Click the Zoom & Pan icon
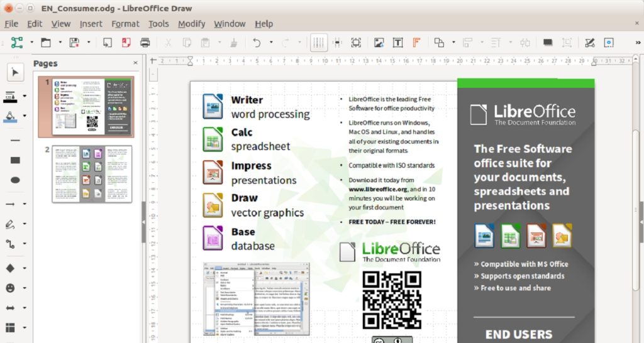 (356, 43)
